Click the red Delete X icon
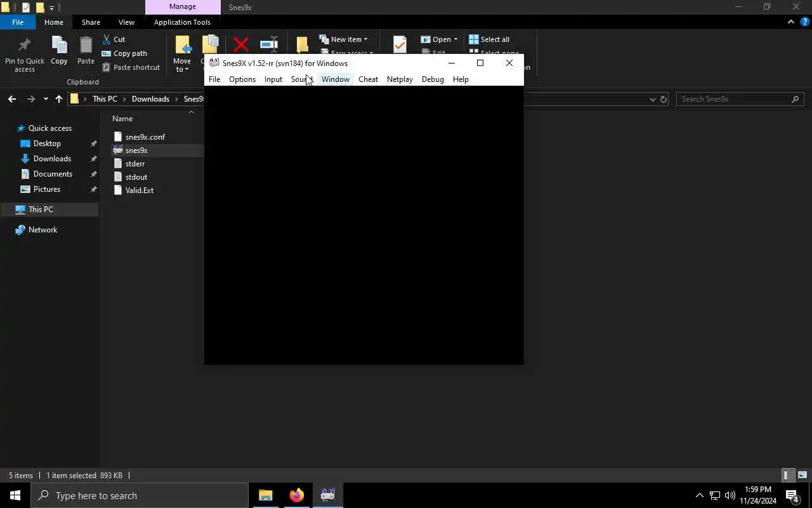The height and width of the screenshot is (508, 812). (240, 44)
